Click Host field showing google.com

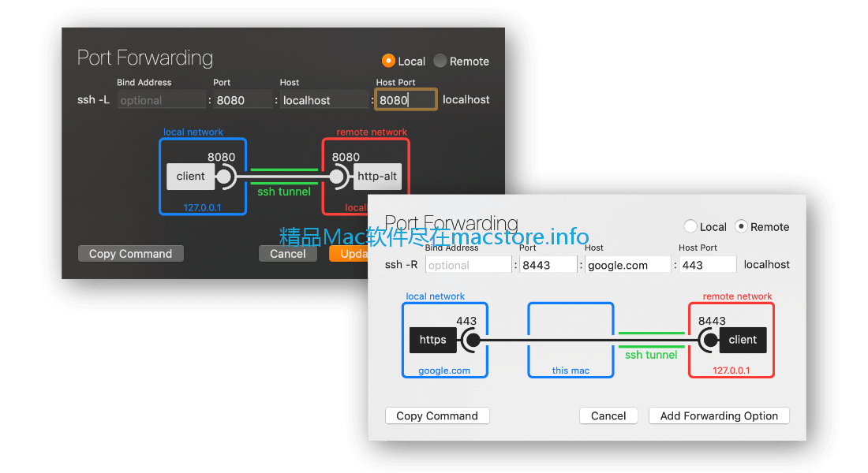pos(628,265)
